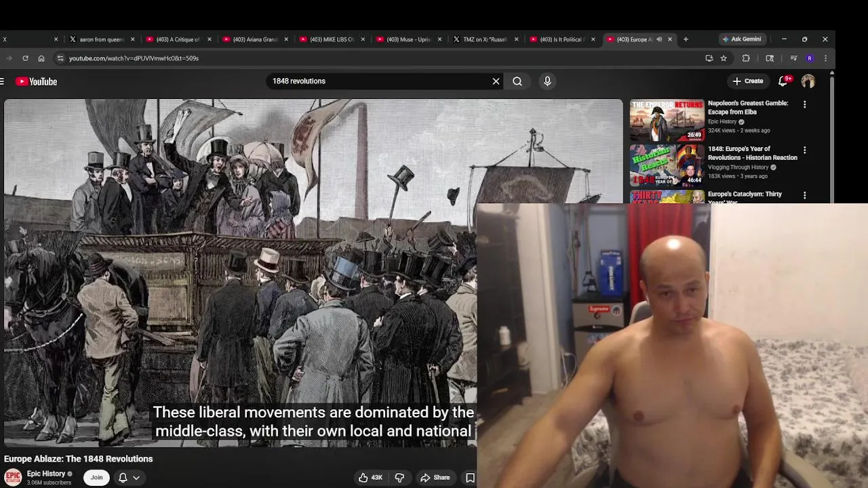Open Napoleon's Greatest Gamble thumbnail

[x=667, y=120]
